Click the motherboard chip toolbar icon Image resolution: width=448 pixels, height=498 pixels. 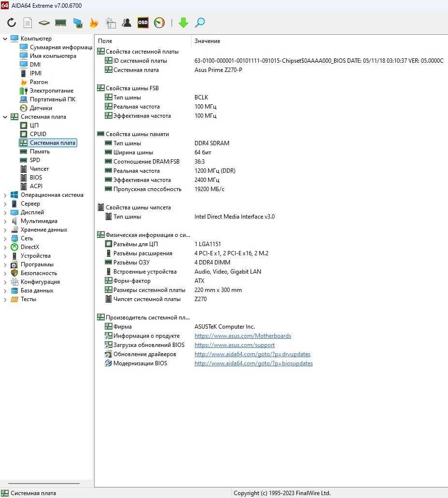tap(44, 23)
